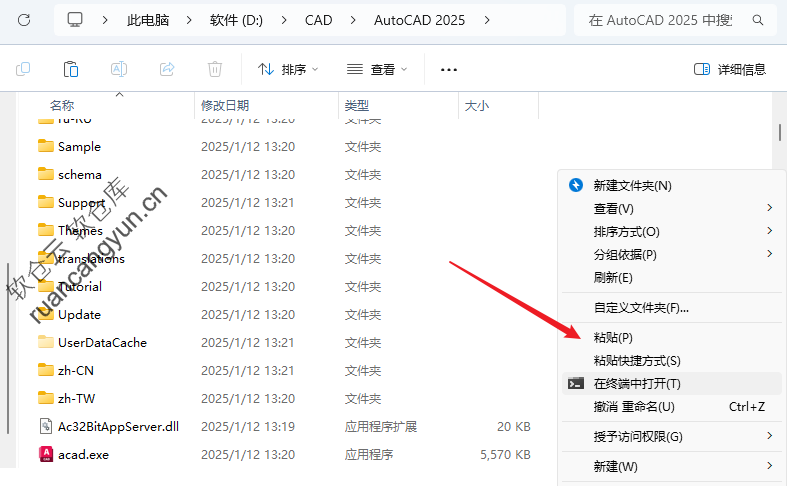Navigate to 软件 (D:) breadcrumb

(236, 20)
